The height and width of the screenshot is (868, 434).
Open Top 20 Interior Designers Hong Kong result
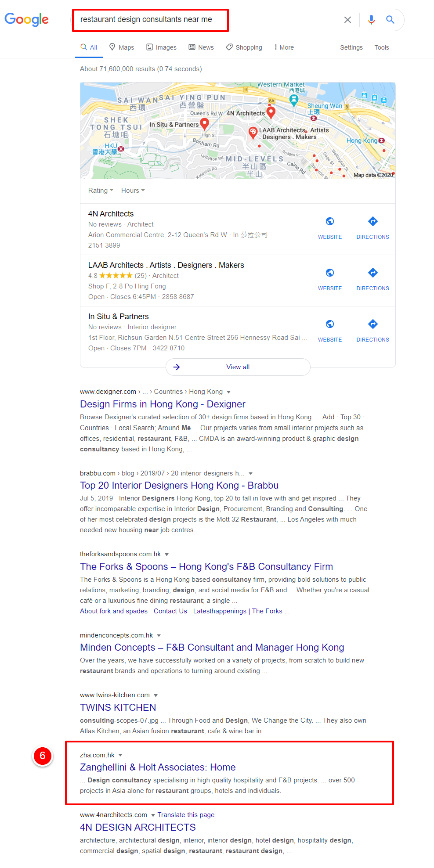179,486
